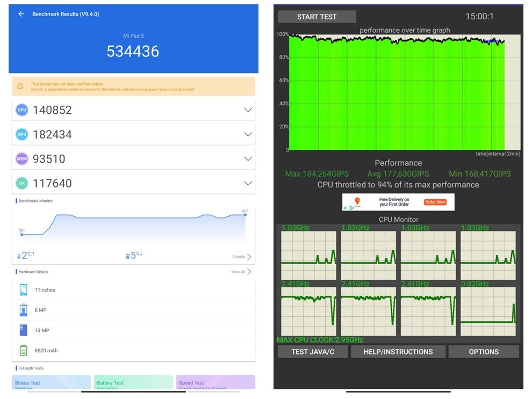Click the 8520 mAh battery capacity row
Screen dimensions: 532x399
click(133, 350)
